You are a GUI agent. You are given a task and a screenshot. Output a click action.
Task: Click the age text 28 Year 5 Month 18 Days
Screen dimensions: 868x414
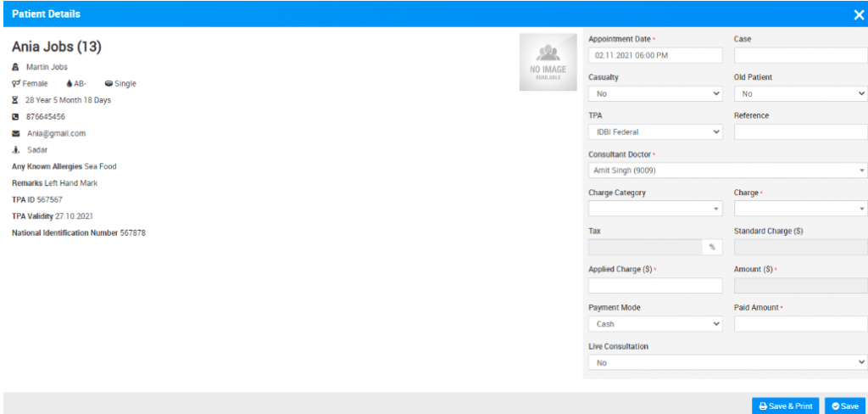[68, 100]
